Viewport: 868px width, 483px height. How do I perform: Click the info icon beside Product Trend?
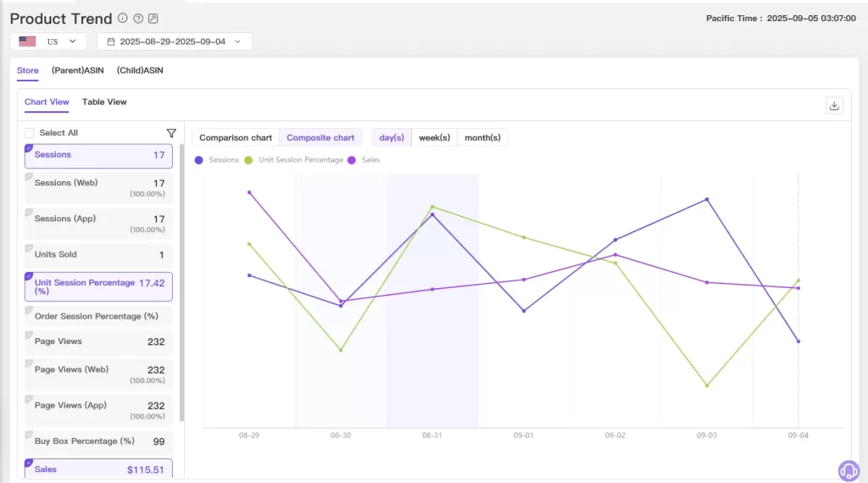122,19
